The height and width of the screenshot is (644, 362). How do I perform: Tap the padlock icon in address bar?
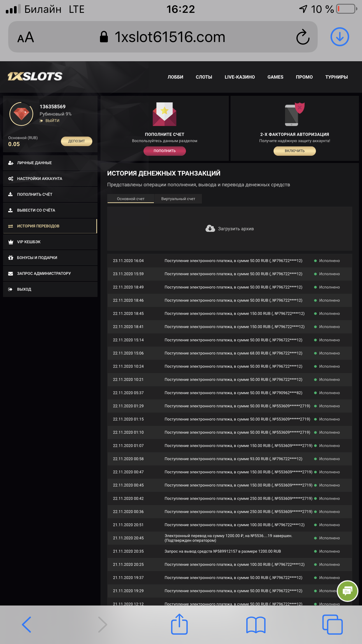(104, 37)
